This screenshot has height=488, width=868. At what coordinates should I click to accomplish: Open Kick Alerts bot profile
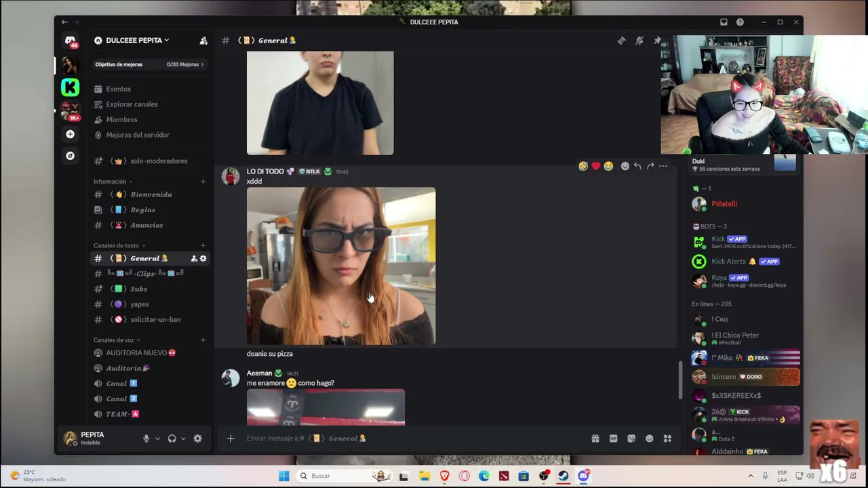pos(745,262)
